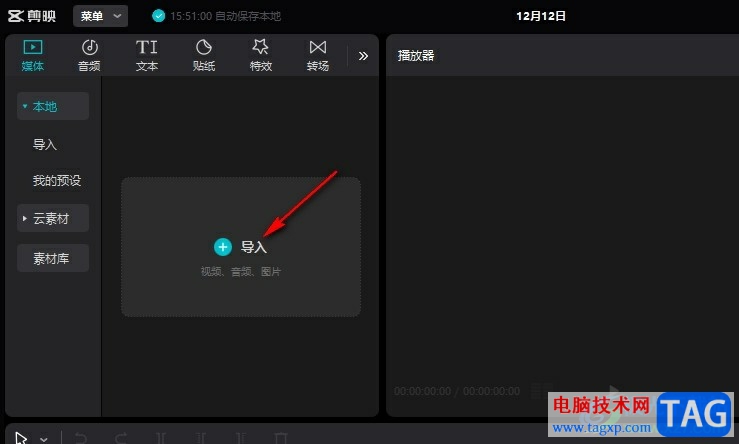Click the project title 12月12日

coord(541,16)
